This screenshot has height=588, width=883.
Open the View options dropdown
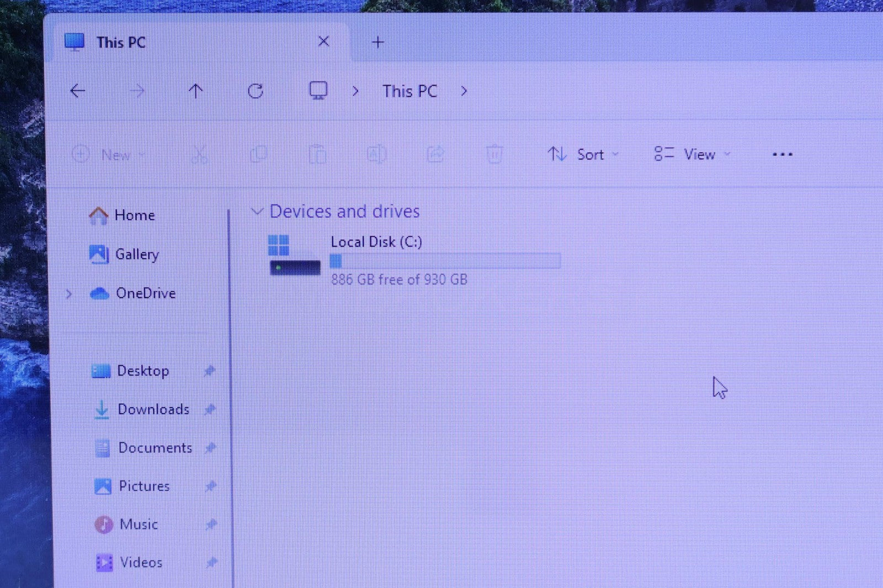click(692, 154)
